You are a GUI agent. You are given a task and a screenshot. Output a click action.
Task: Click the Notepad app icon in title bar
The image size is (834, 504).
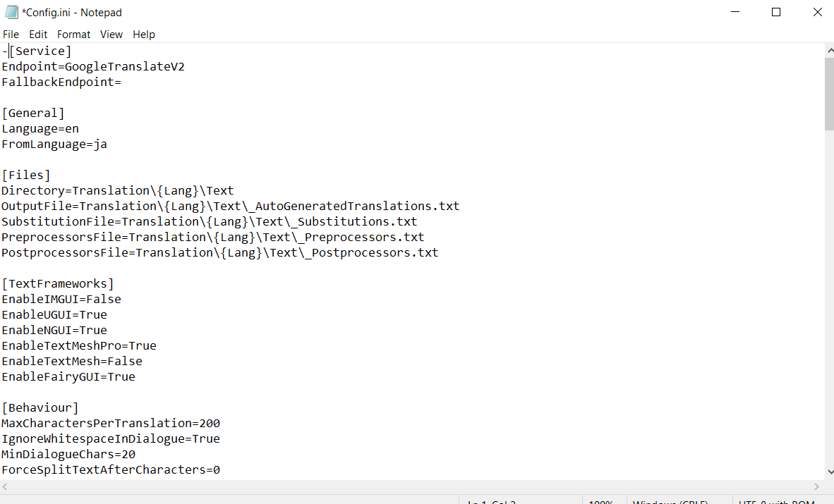click(11, 12)
